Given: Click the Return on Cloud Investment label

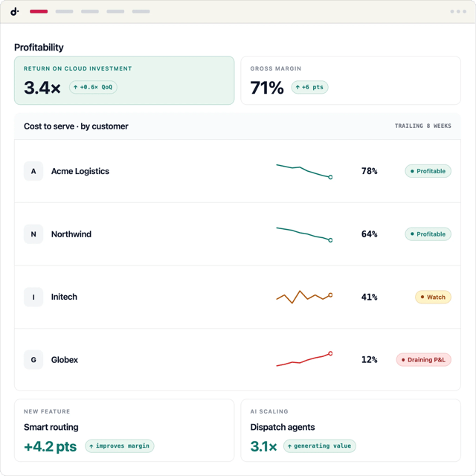Looking at the screenshot, I should (x=77, y=68).
